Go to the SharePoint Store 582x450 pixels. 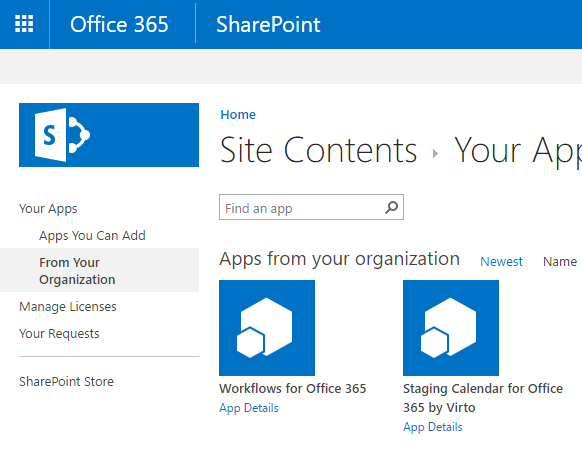pyautogui.click(x=66, y=382)
